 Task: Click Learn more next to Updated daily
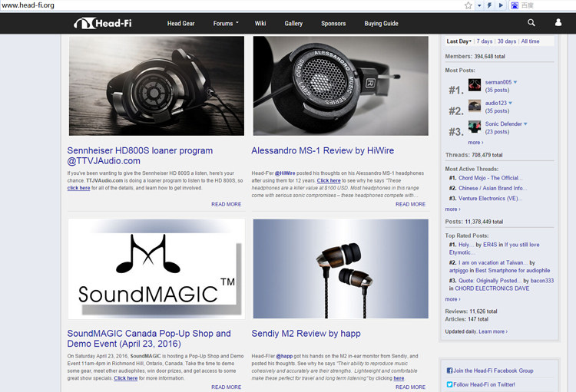coord(493,331)
